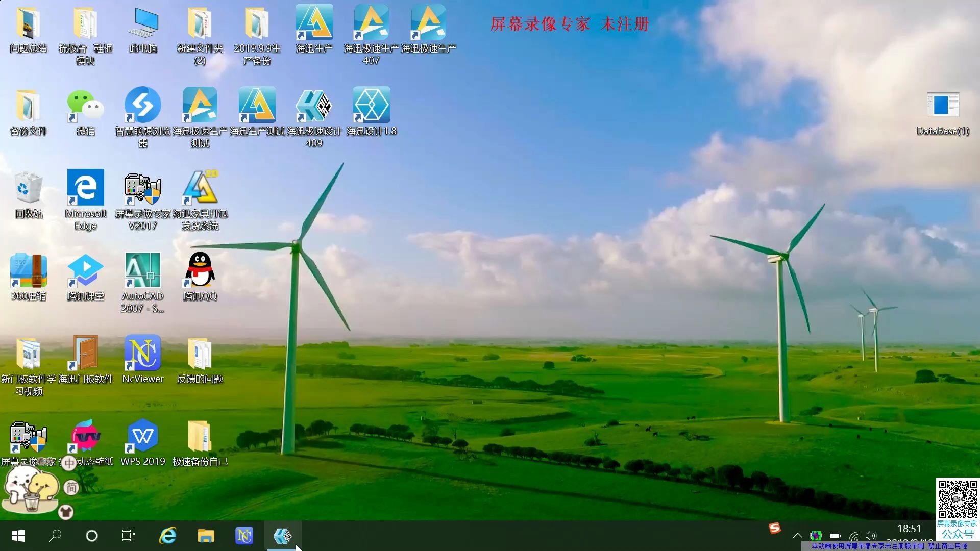Viewport: 980px width, 551px height.
Task: Select the 海迅设计1.8 desktop icon
Action: pos(371,106)
